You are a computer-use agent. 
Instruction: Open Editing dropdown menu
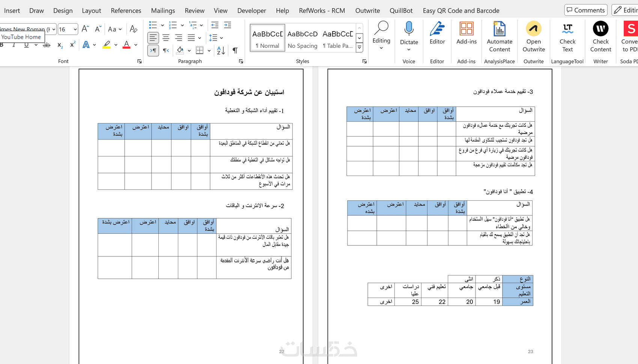[x=381, y=35]
